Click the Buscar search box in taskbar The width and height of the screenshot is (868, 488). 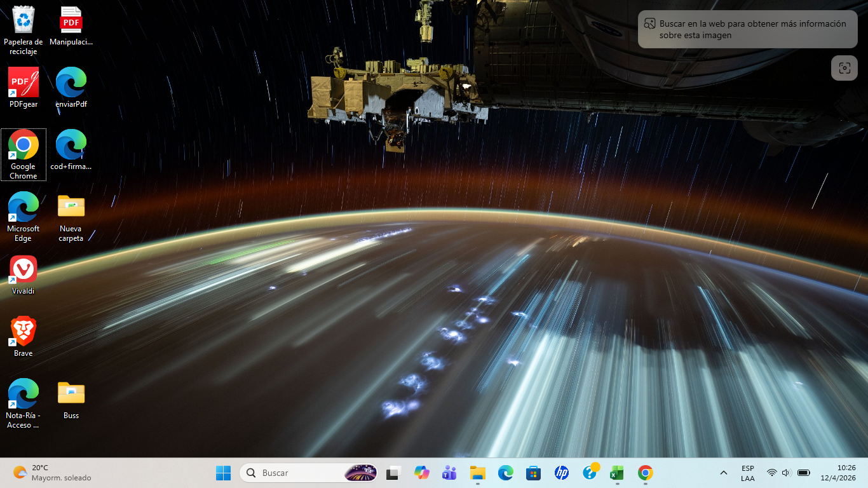point(309,473)
